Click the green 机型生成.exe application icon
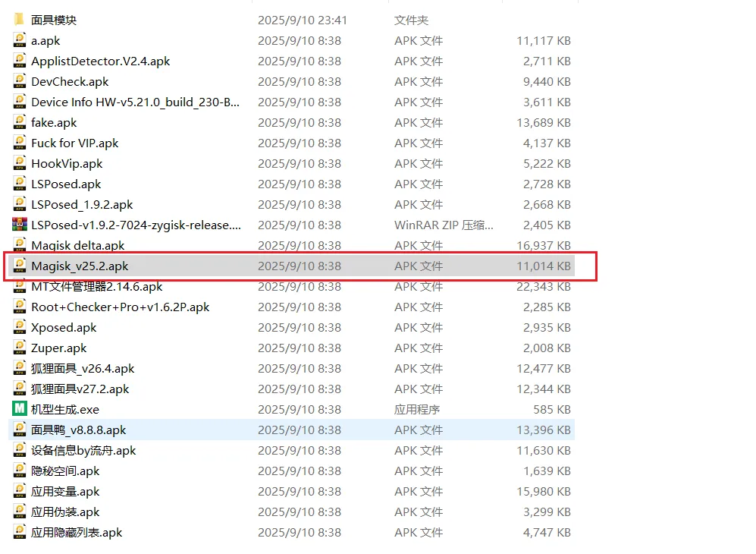This screenshot has height=554, width=756. coord(20,409)
